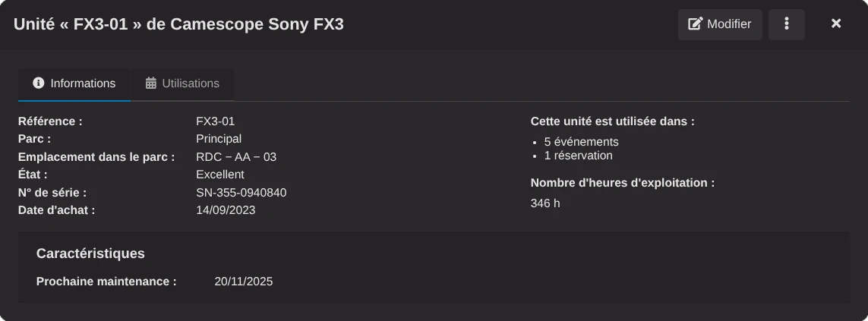Click the 346 h operating hours value

[x=545, y=203]
